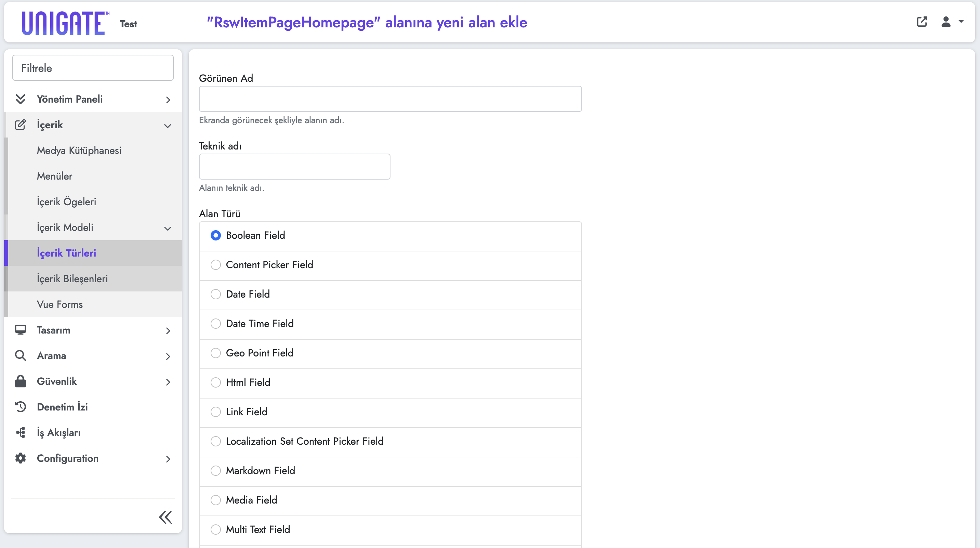The image size is (980, 548).
Task: Collapse the İçerik section chevron
Action: (168, 126)
